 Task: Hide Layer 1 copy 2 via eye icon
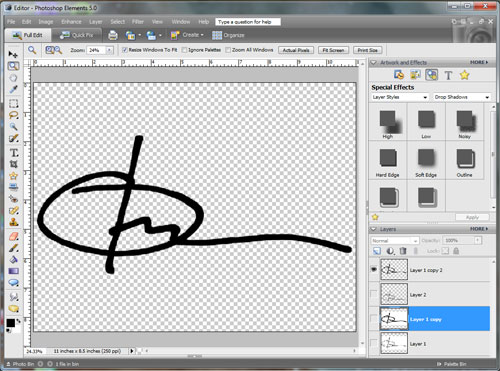pos(374,269)
